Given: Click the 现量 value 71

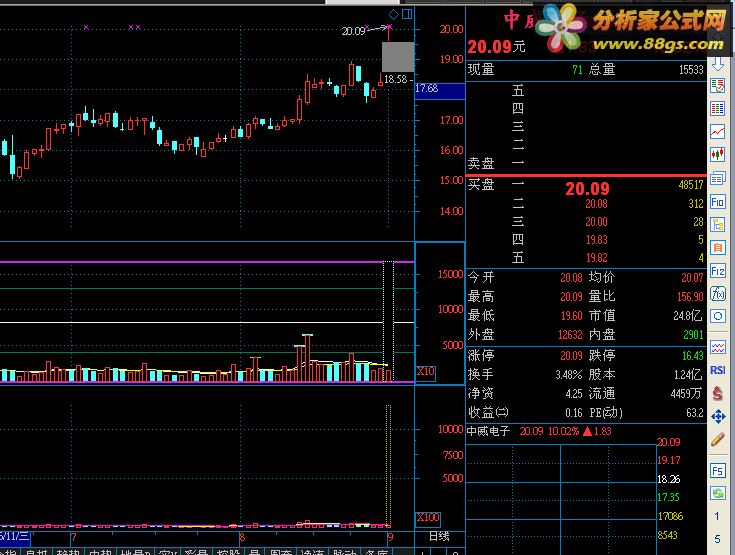Looking at the screenshot, I should pos(577,70).
